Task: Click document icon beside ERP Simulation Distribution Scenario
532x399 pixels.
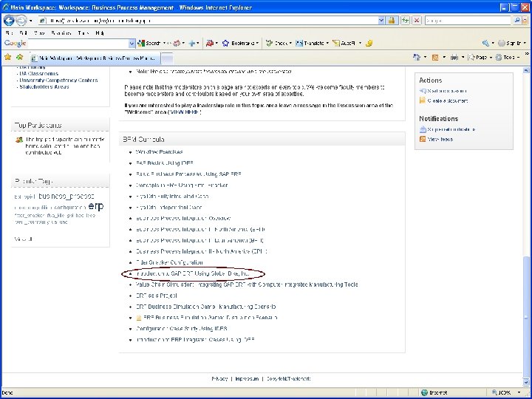Action: tap(139, 318)
